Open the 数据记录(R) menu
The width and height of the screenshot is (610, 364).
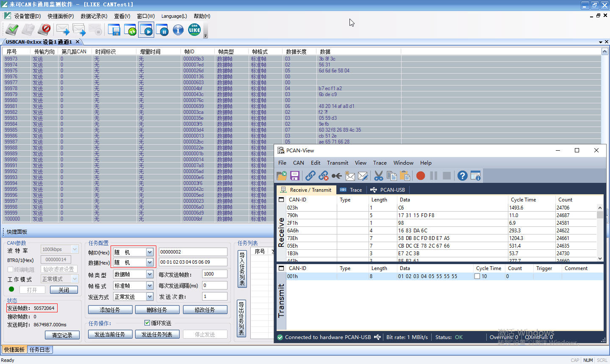click(94, 16)
